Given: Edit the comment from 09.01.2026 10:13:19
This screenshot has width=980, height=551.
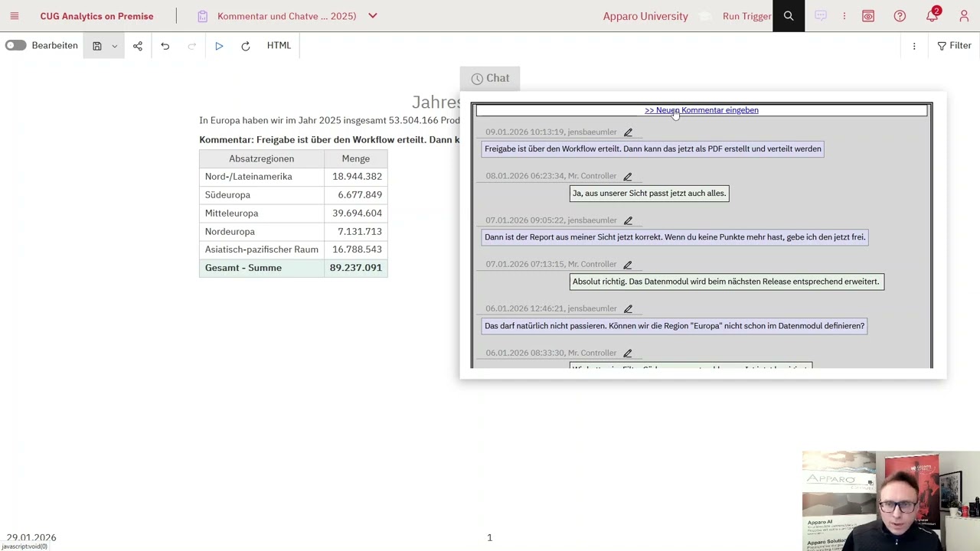Looking at the screenshot, I should tap(628, 132).
